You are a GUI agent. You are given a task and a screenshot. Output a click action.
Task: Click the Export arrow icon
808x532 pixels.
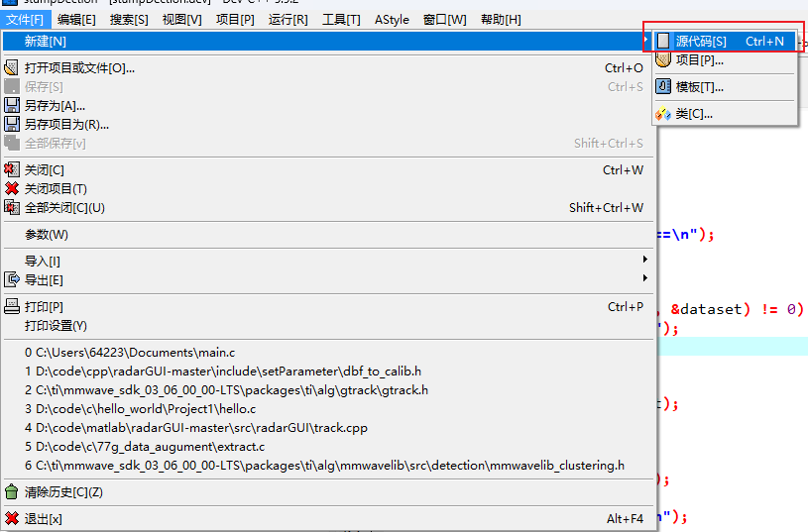click(11, 279)
